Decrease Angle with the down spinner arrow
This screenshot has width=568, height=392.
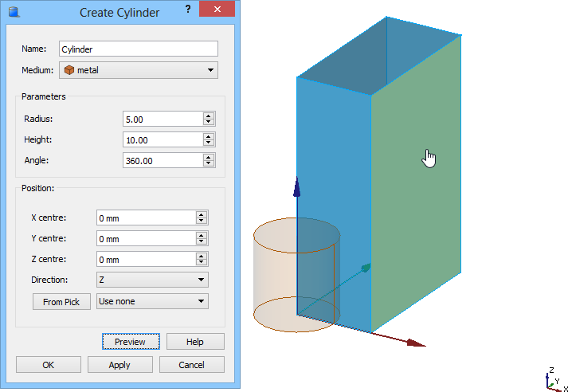click(x=208, y=164)
